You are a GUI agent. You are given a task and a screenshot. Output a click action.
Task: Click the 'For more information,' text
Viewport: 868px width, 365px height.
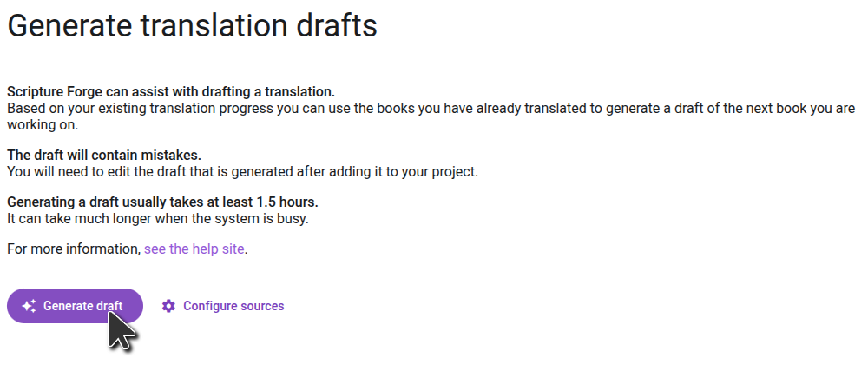(x=73, y=249)
